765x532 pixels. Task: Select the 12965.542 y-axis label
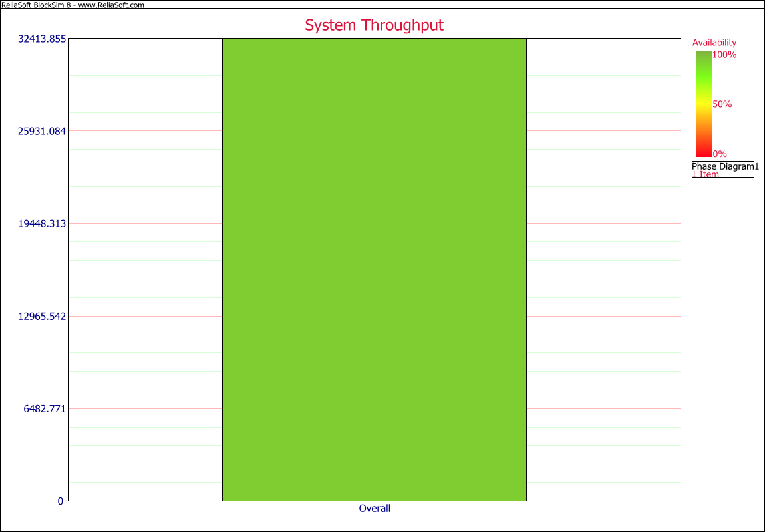point(42,317)
